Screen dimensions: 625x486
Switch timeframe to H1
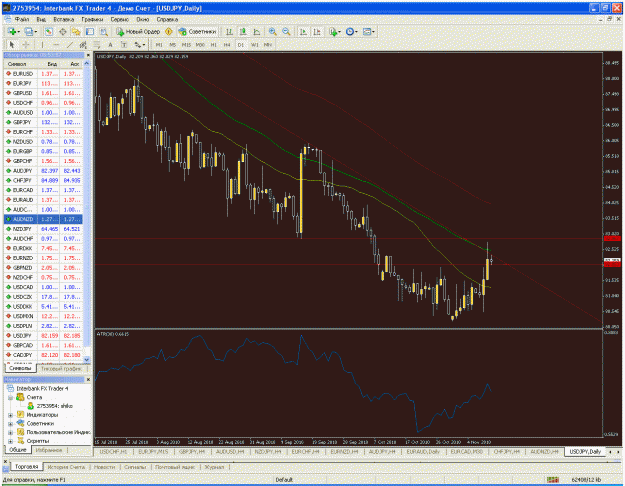click(x=214, y=45)
